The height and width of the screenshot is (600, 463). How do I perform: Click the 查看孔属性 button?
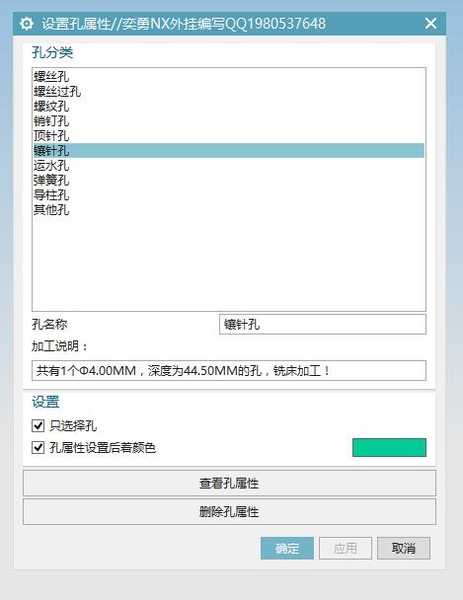pos(229,483)
